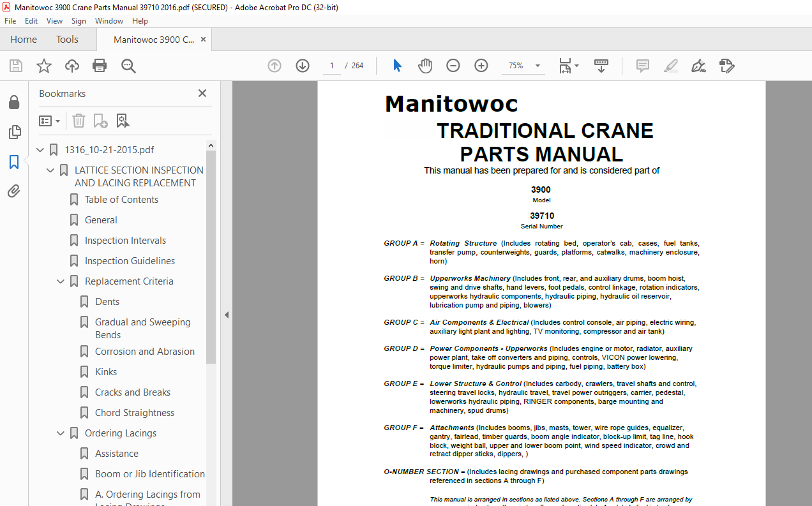Print the document using printer icon
The width and height of the screenshot is (812, 506).
[100, 66]
